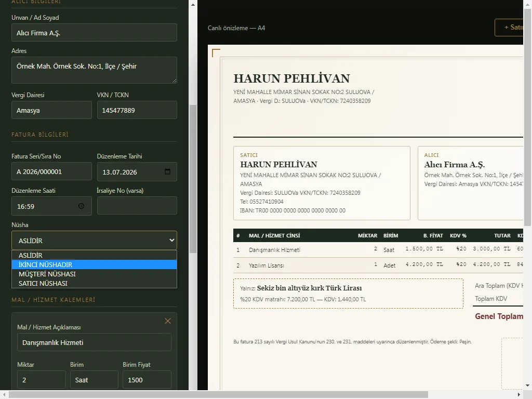The width and height of the screenshot is (532, 399).
Task: Click the Adres textarea
Action: (x=95, y=70)
